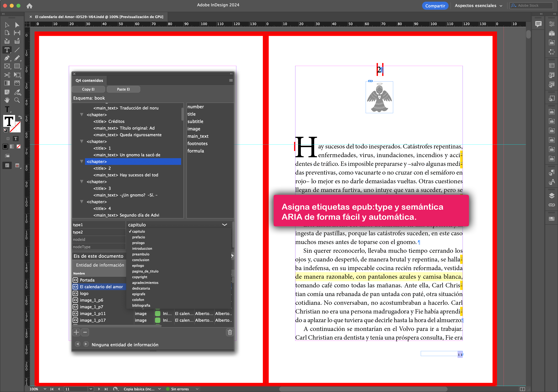Apply None to the selection
Image resolution: width=558 pixels, height=392 pixels.
tap(18, 146)
